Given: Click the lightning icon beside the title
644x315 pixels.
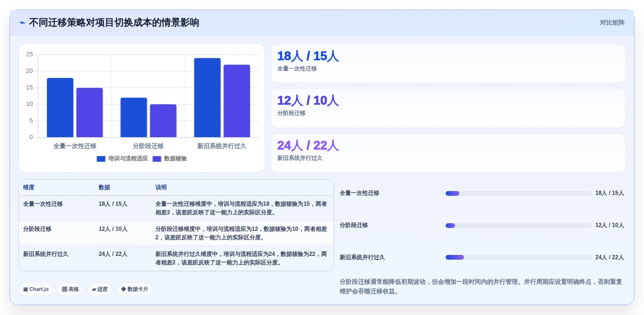Looking at the screenshot, I should [x=22, y=23].
